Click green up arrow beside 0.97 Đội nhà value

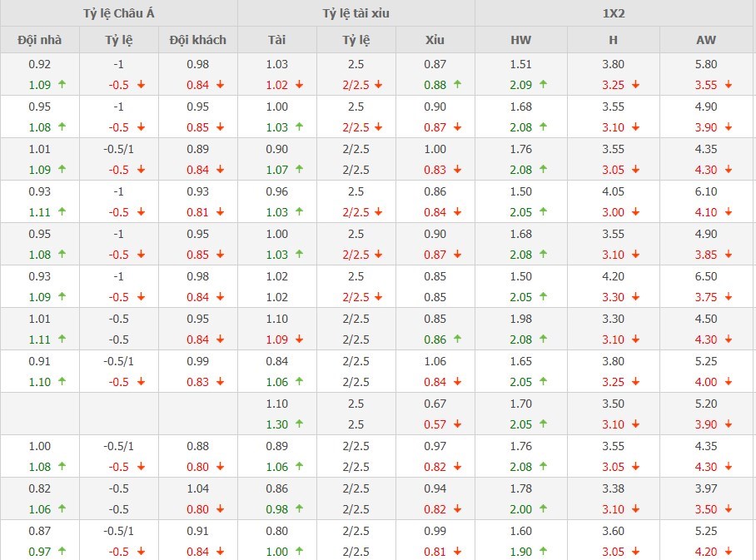62,552
